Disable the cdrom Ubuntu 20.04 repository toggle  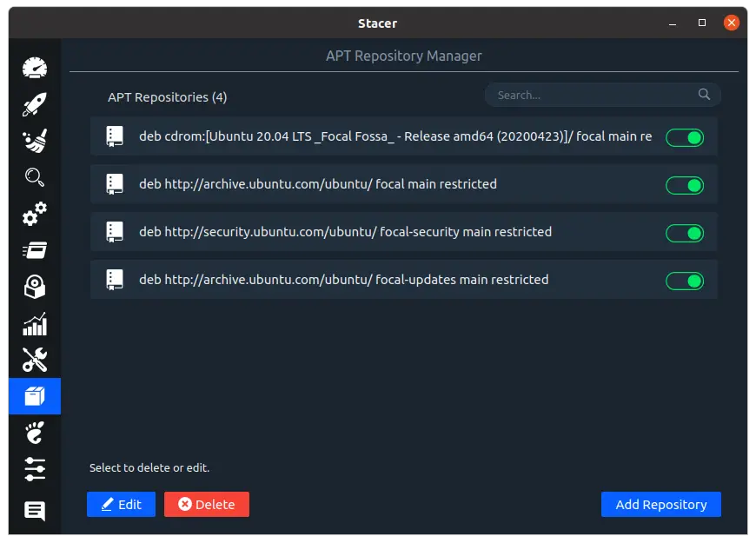coord(685,138)
